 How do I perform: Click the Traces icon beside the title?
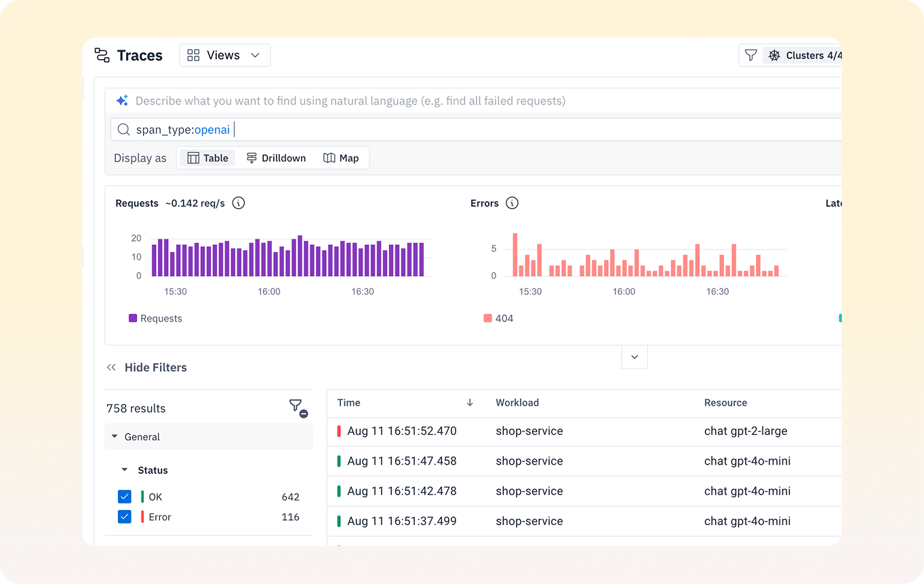coord(102,56)
